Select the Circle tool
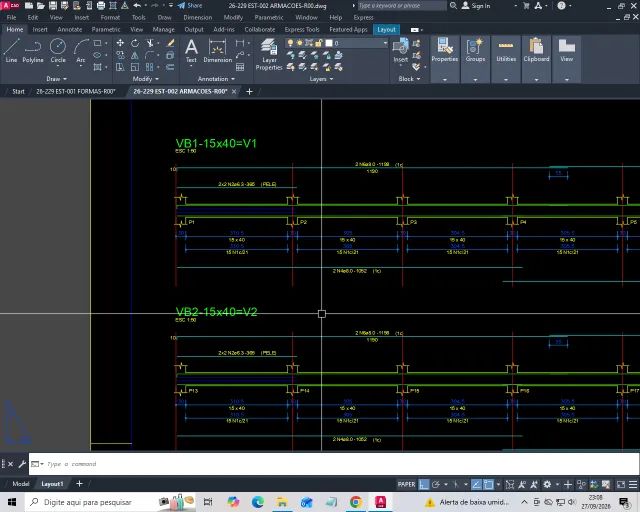 58,51
